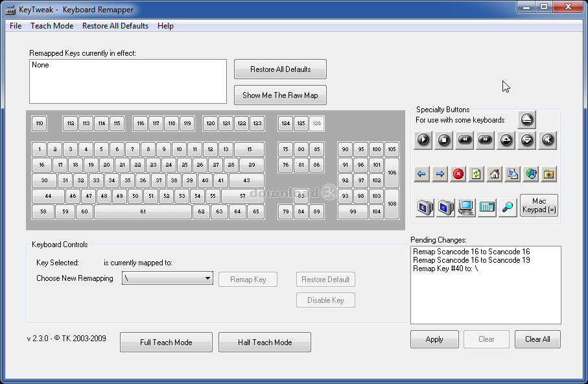Select keyboard key 43
Image resolution: width=588 pixels, height=384 pixels.
click(x=246, y=180)
